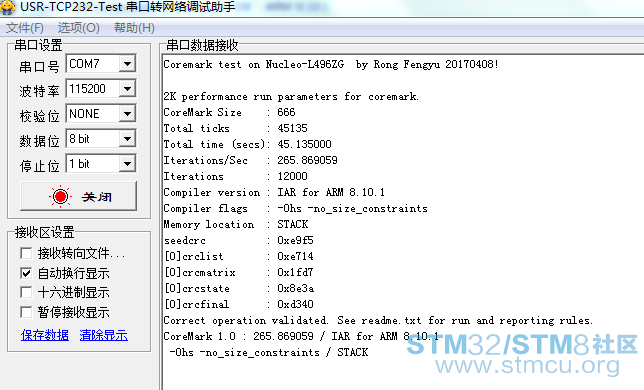
Task: Expand the 波特率 115200 dropdown arrow
Action: [127, 89]
